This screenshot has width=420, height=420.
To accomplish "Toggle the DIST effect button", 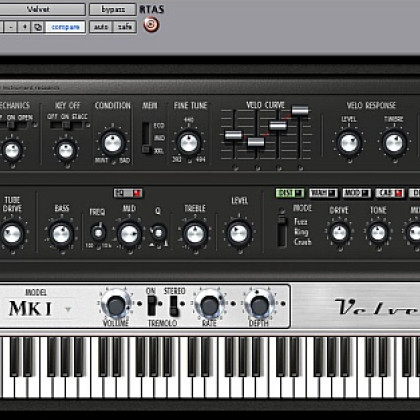I will tap(290, 193).
